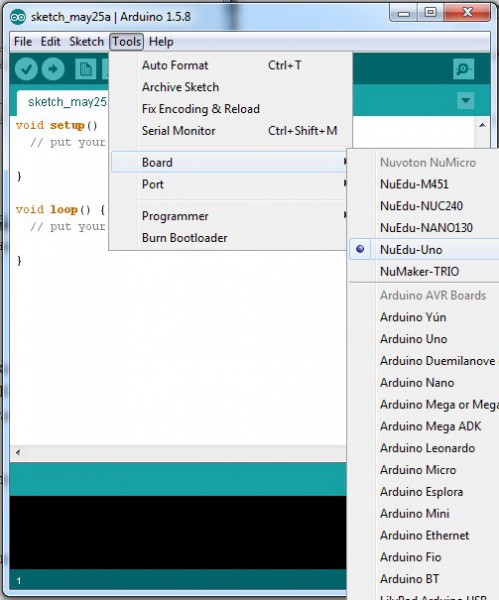This screenshot has width=499, height=600.
Task: Open the Help menu
Action: 161,41
